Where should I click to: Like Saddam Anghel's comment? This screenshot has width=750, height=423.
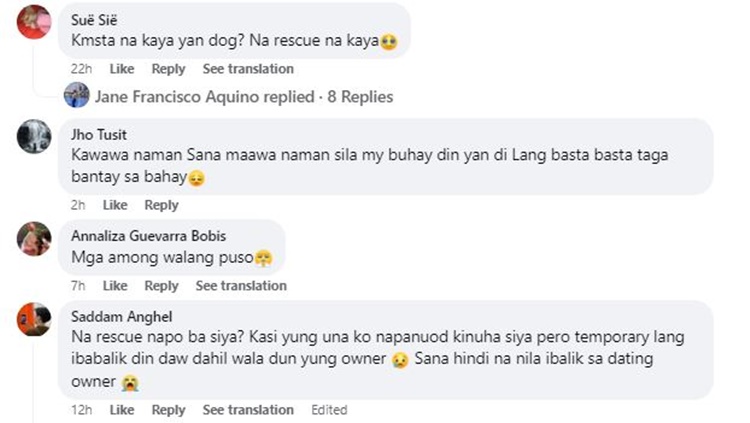point(121,410)
